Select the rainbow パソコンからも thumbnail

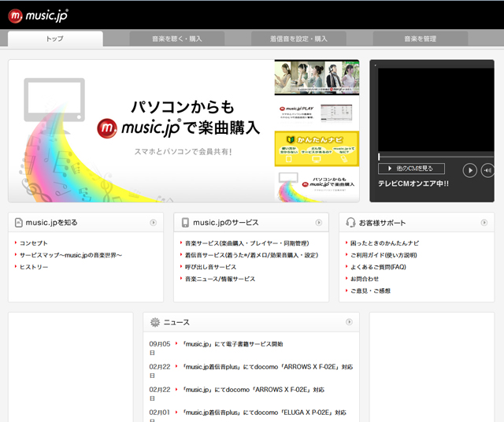(317, 184)
